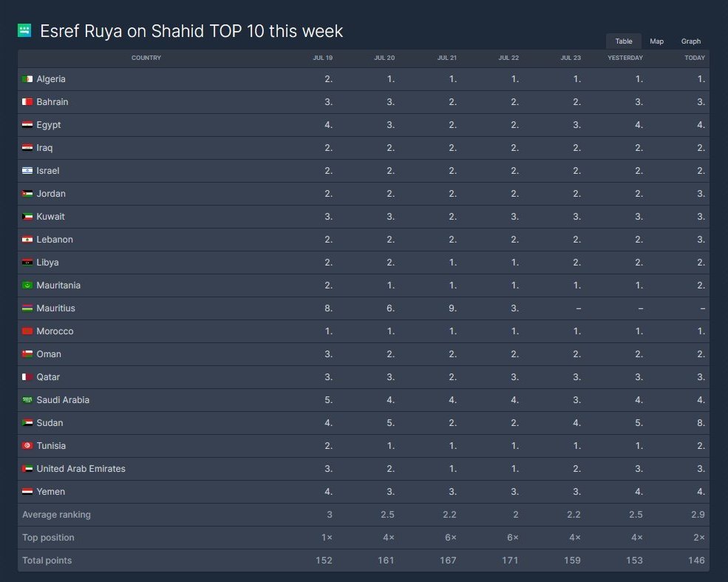Click the Bahrain flag icon

[x=27, y=102]
